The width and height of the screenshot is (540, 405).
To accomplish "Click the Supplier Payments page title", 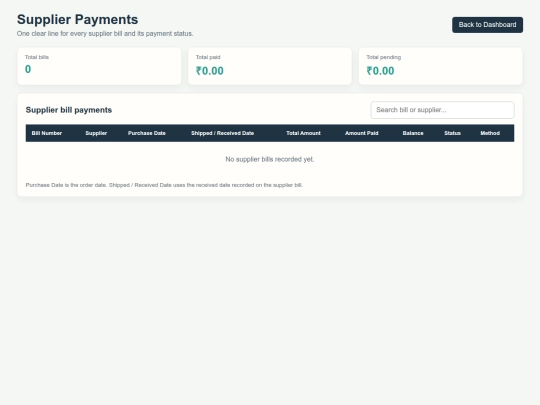I will click(x=77, y=19).
